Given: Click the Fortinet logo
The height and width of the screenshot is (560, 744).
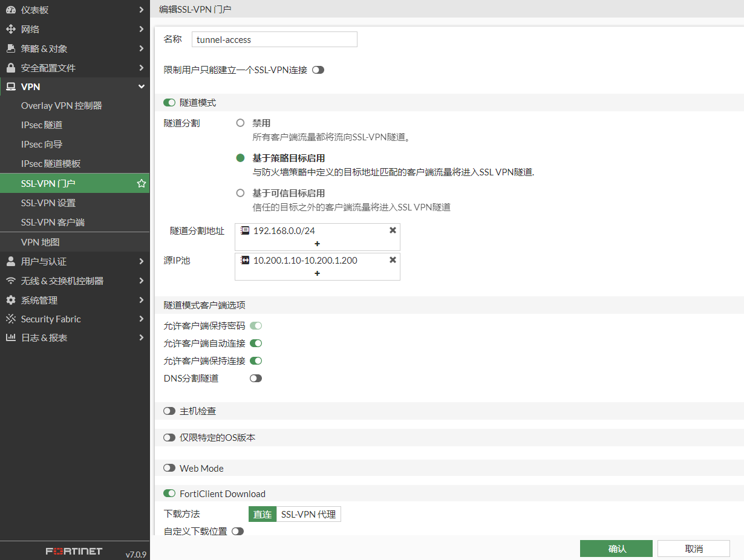Looking at the screenshot, I should (74, 551).
